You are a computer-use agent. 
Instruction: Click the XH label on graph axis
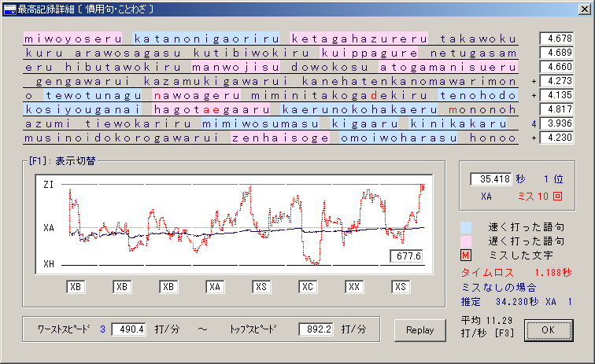[x=49, y=264]
